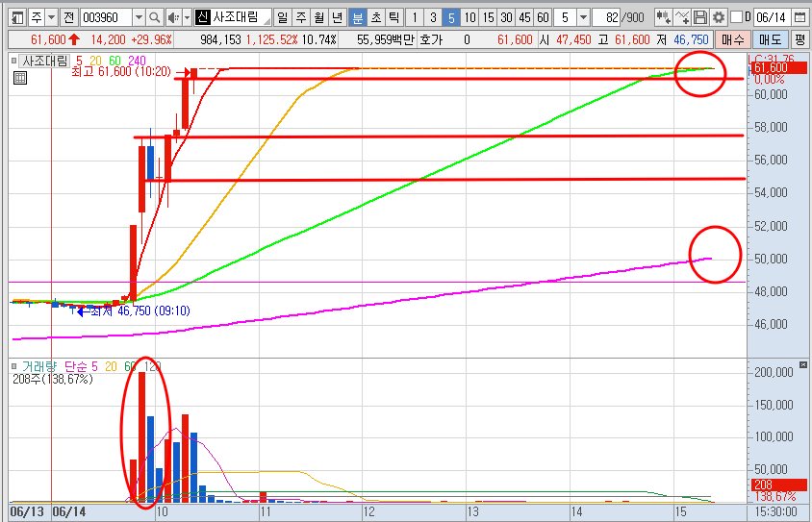Click the 평 button at far right
Screen dimensions: 812x522
pyautogui.click(x=799, y=39)
